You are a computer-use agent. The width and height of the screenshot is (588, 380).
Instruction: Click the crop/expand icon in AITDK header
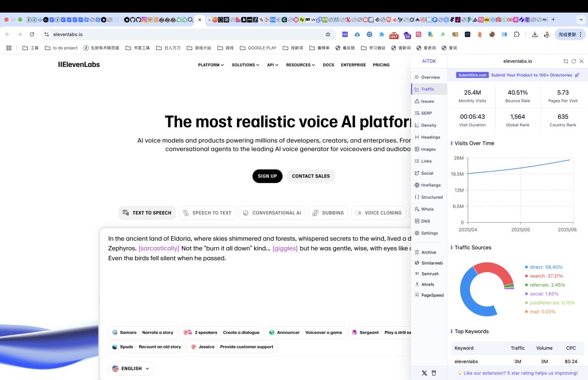tap(566, 61)
